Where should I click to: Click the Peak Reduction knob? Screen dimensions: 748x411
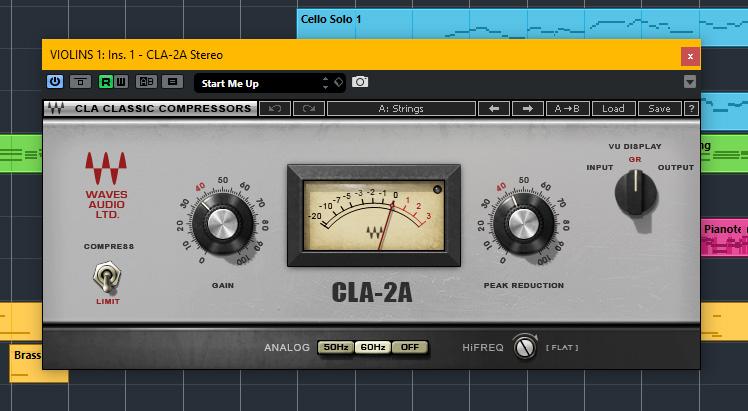523,223
